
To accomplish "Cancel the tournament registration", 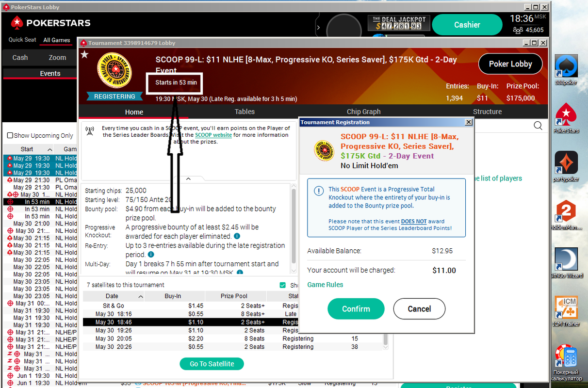I will pyautogui.click(x=419, y=309).
